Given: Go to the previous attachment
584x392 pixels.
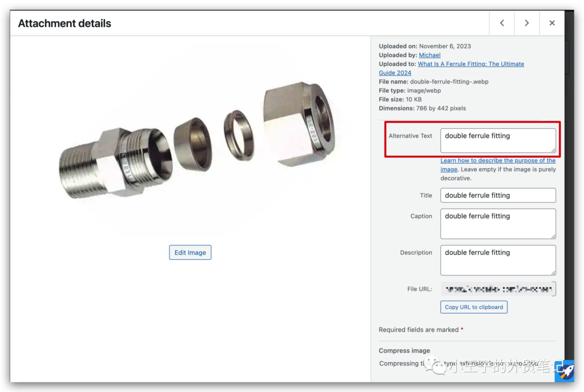Looking at the screenshot, I should coord(502,23).
